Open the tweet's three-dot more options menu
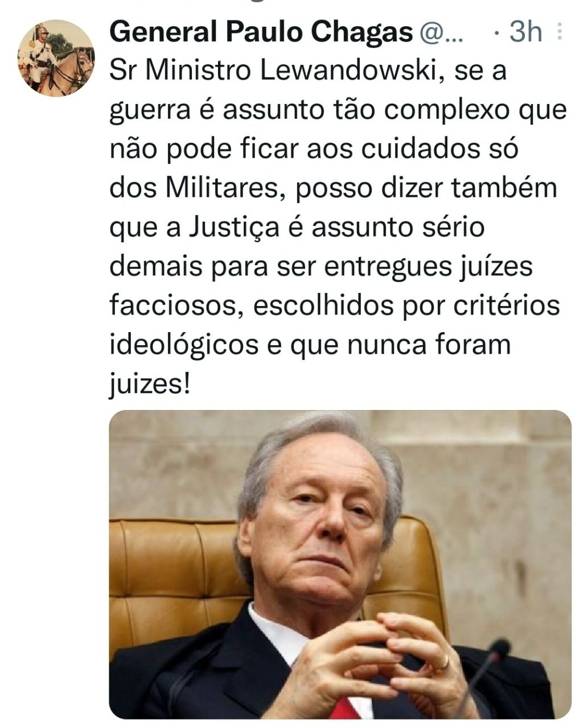 pyautogui.click(x=560, y=32)
